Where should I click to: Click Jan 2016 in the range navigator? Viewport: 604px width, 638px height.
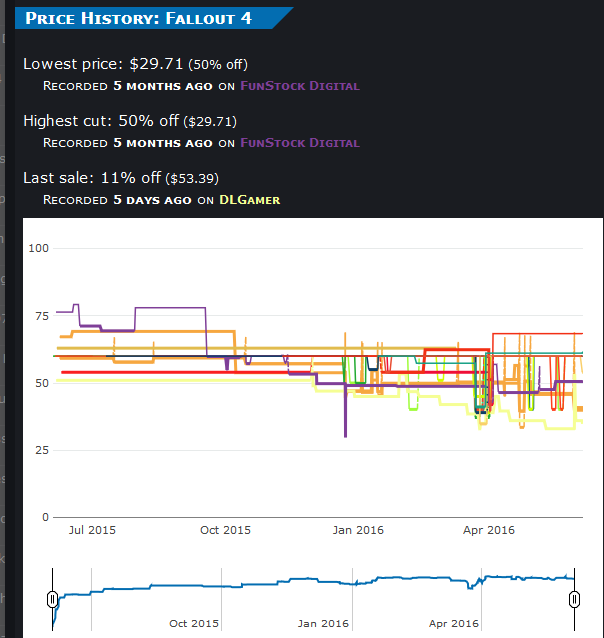323,624
